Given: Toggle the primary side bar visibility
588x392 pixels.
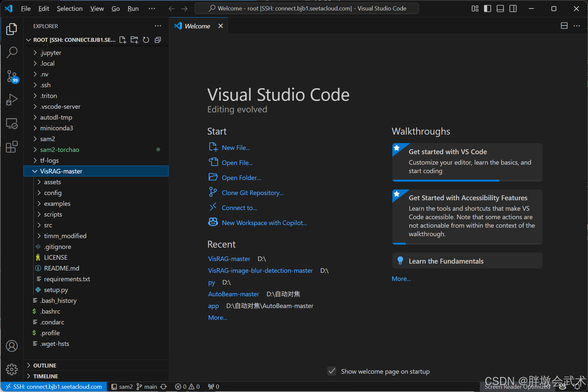Looking at the screenshot, I should (487, 8).
